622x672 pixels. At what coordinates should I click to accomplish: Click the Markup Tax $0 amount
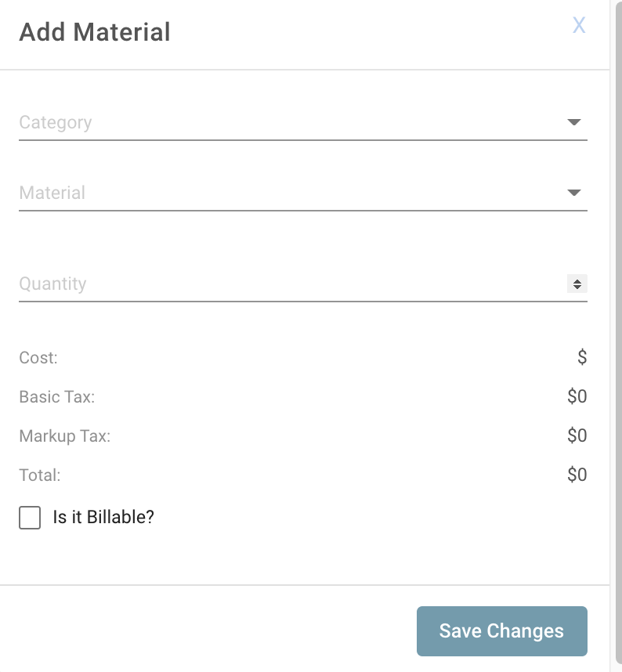577,435
